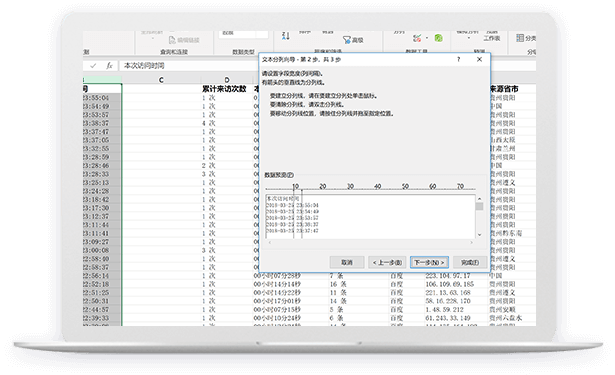Click the formula bar confirm checkmark

tap(93, 66)
